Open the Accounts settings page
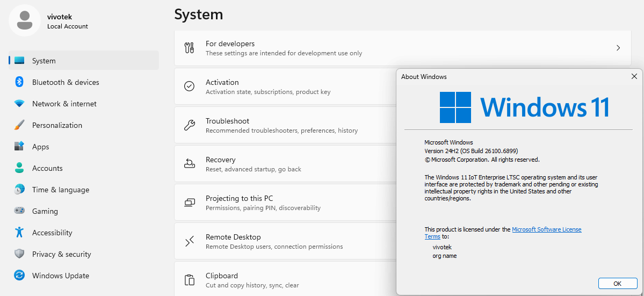 tap(84, 168)
